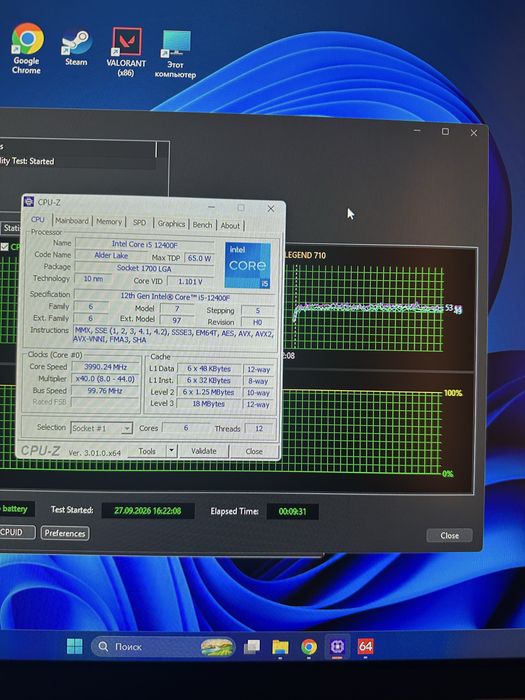Screen dimensions: 525x700
Task: Click the Ext. Model value 97
Action: tap(177, 320)
